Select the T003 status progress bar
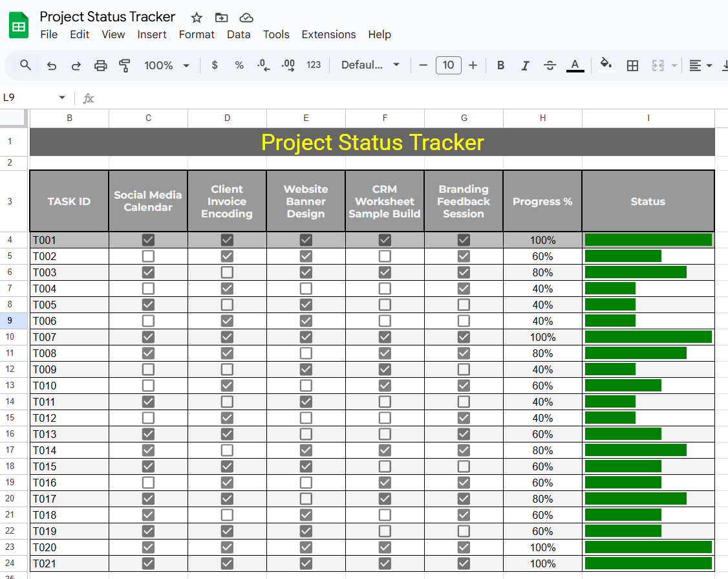 click(x=636, y=272)
